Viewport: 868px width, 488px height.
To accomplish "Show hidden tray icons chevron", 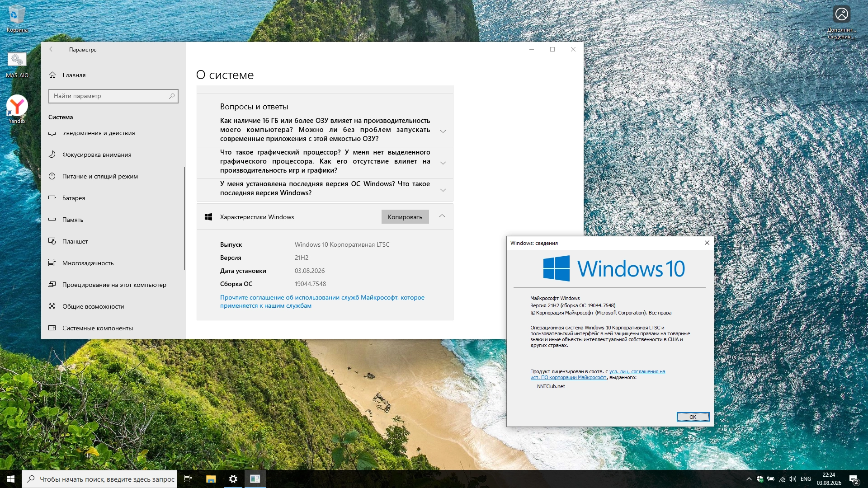I will point(749,479).
